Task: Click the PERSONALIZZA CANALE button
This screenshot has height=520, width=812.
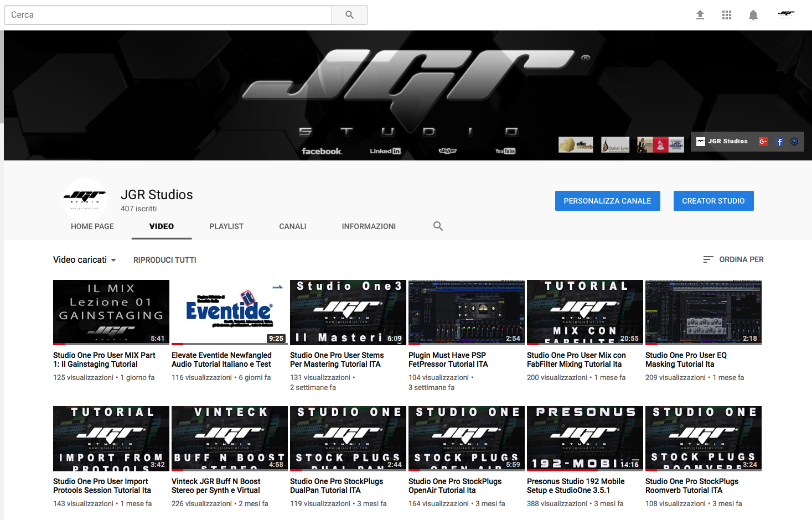Action: pos(607,200)
